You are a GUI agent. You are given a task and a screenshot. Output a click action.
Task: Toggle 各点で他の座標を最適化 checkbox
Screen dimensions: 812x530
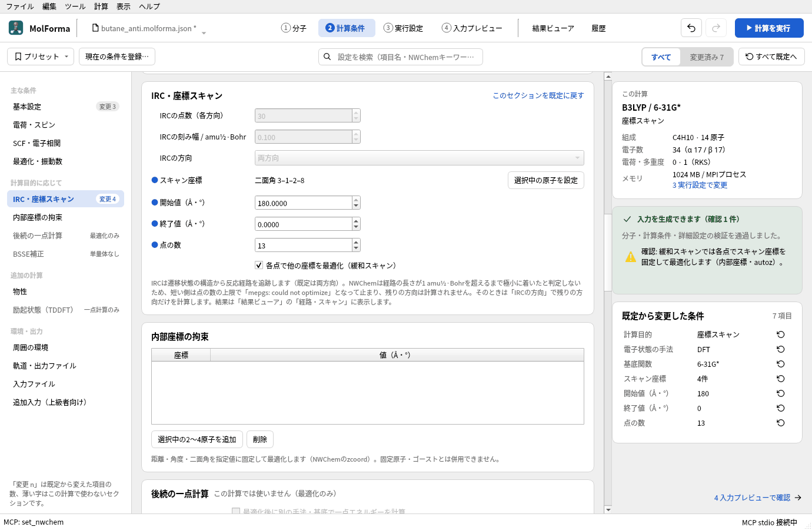click(259, 265)
